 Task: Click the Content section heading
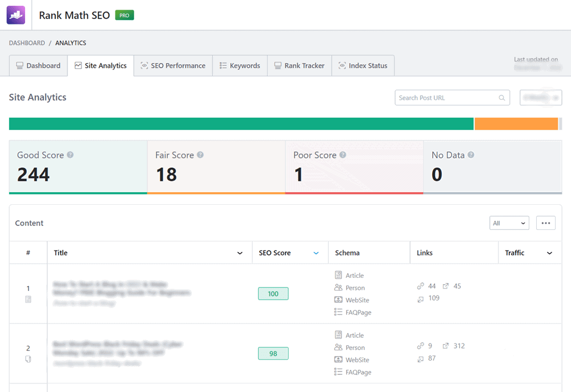[29, 223]
